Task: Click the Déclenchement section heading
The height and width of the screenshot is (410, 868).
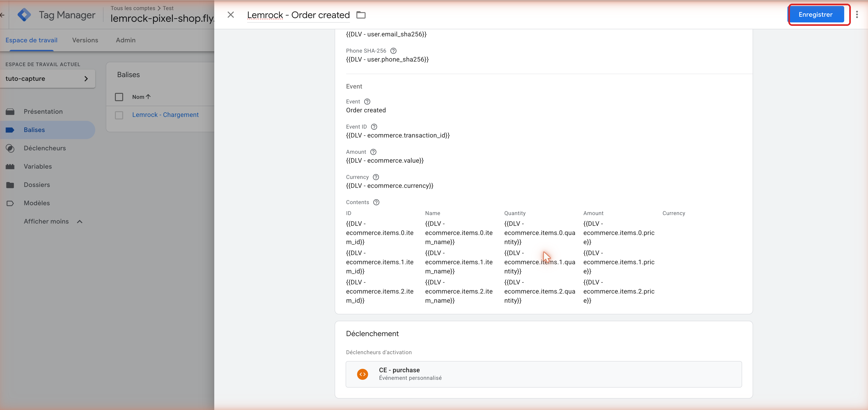Action: point(372,334)
